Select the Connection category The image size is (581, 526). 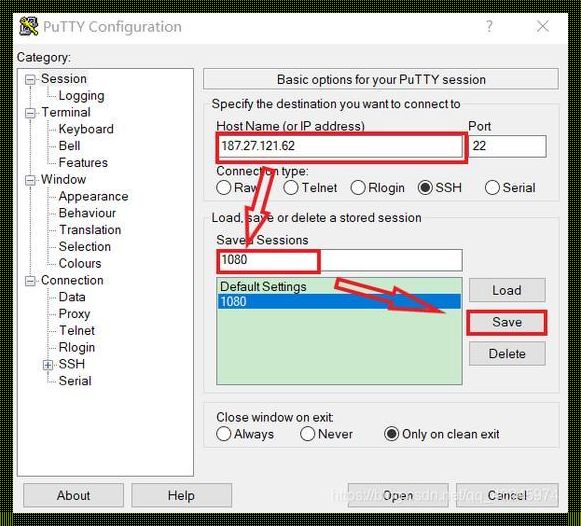point(72,280)
